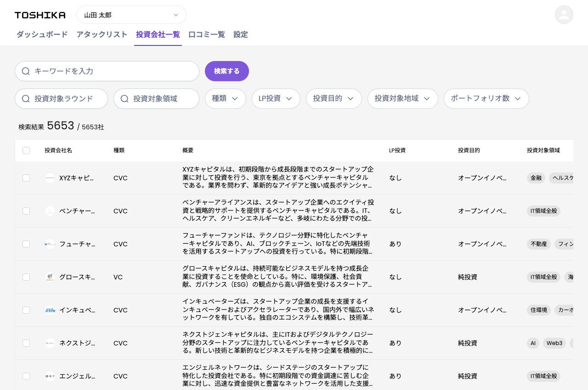Open the グロースキ company name link

(77, 277)
